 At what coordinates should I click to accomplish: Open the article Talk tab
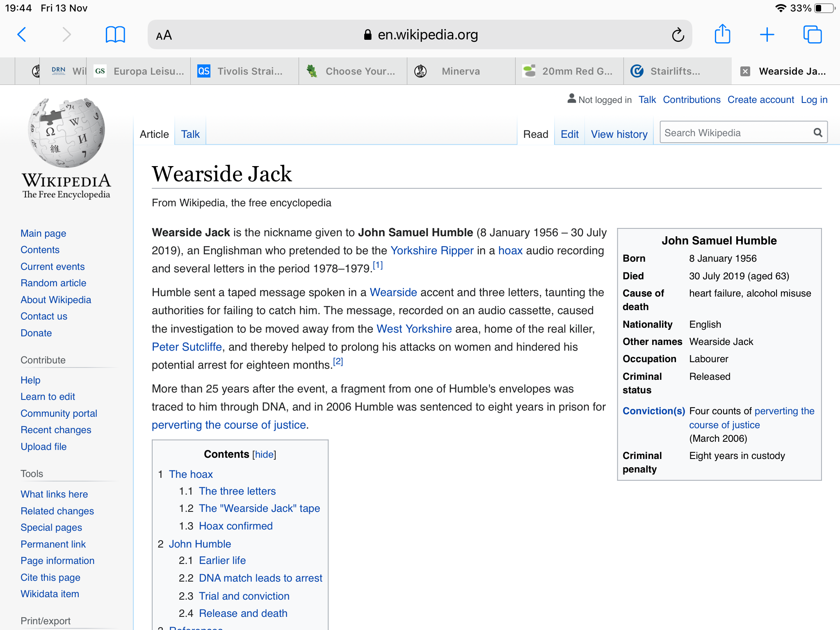coord(190,134)
